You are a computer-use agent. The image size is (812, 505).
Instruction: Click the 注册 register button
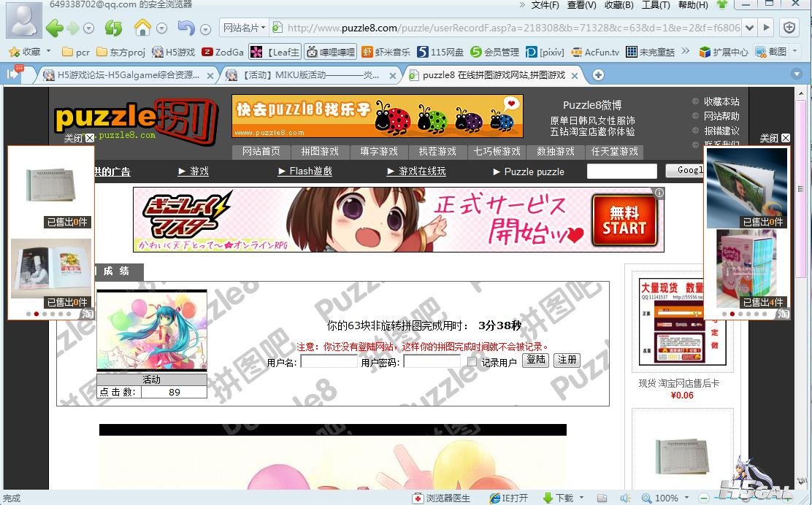pyautogui.click(x=567, y=360)
